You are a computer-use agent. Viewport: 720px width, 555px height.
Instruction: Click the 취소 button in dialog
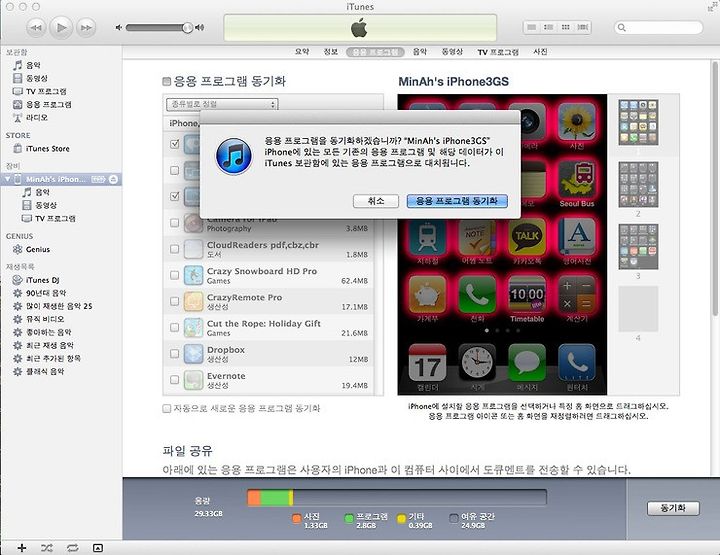click(376, 201)
